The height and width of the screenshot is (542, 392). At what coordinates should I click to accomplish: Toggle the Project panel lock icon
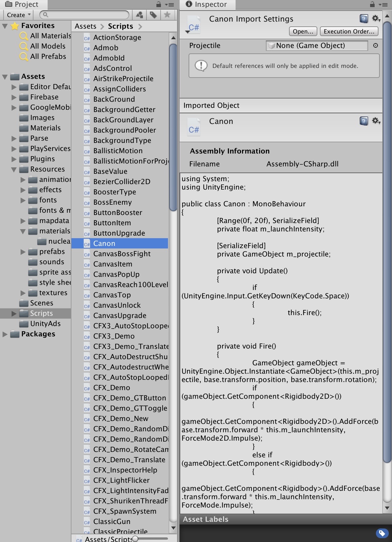click(x=158, y=5)
